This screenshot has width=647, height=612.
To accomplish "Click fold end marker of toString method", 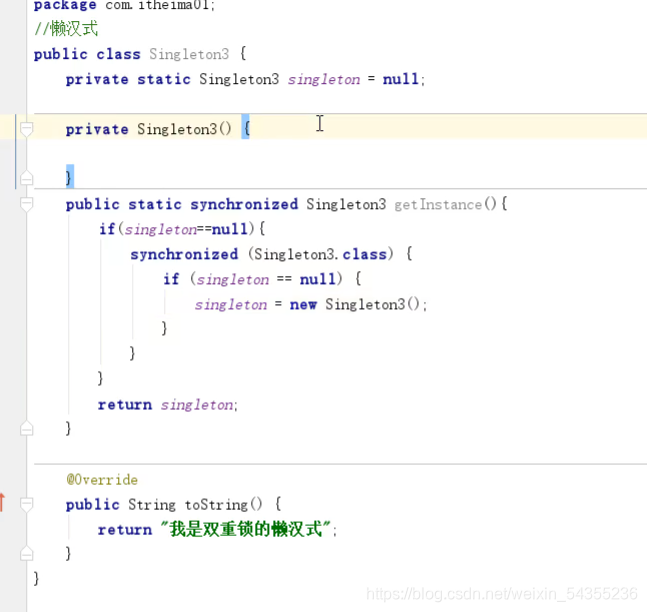I will tap(26, 553).
